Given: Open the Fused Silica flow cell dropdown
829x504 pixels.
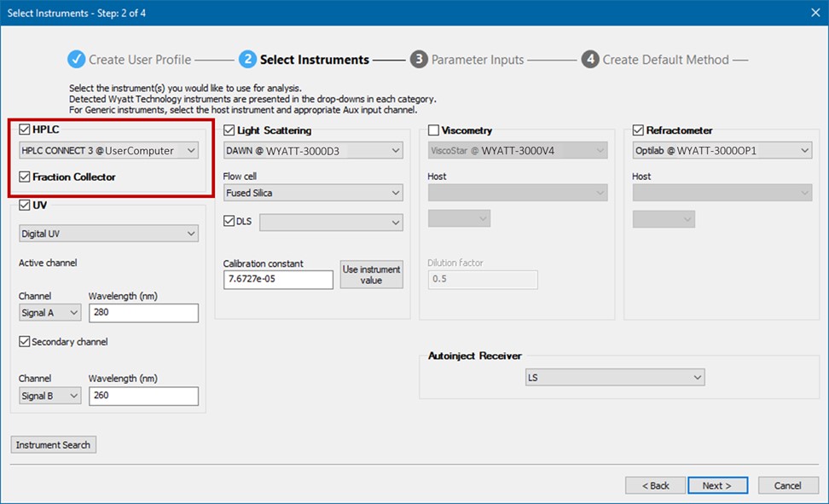Looking at the screenshot, I should (x=313, y=193).
